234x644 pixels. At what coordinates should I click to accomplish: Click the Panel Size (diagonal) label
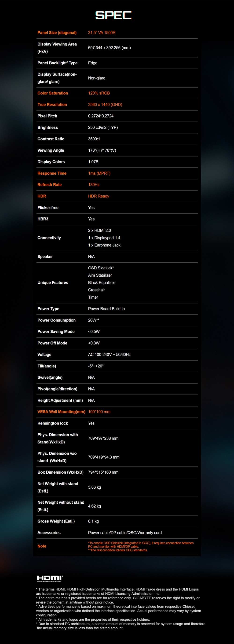click(x=57, y=33)
